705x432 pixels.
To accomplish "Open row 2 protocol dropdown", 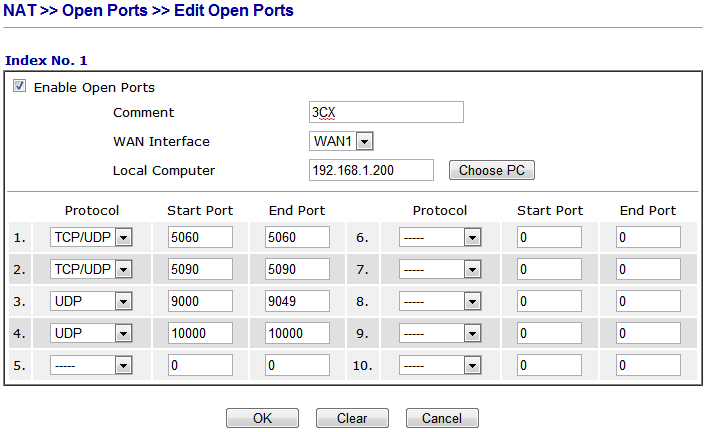I will pyautogui.click(x=91, y=269).
